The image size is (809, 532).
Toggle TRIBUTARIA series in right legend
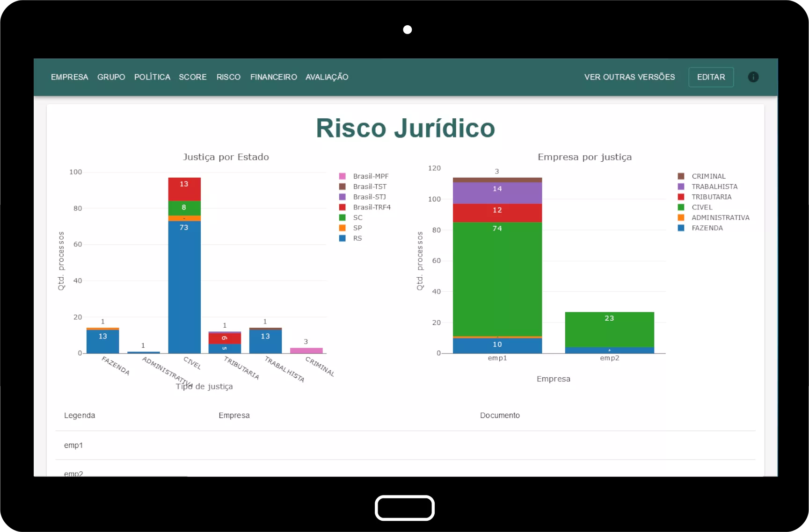click(705, 197)
